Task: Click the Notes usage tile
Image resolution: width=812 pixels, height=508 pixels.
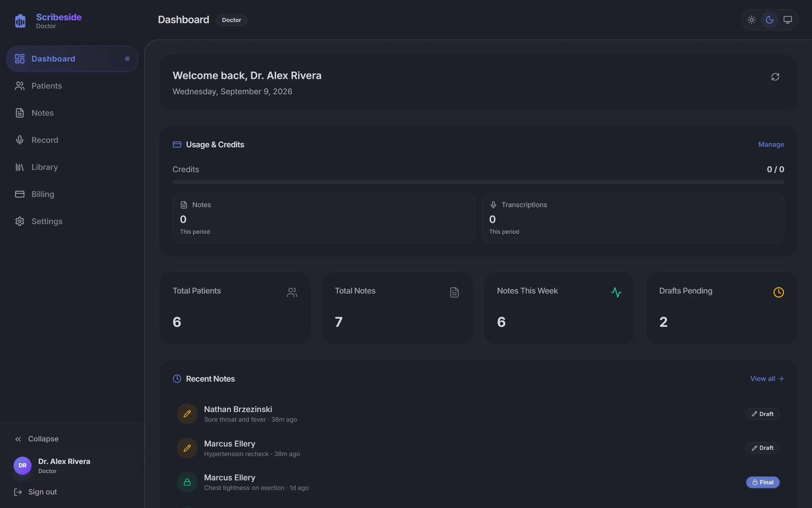Action: pyautogui.click(x=324, y=218)
